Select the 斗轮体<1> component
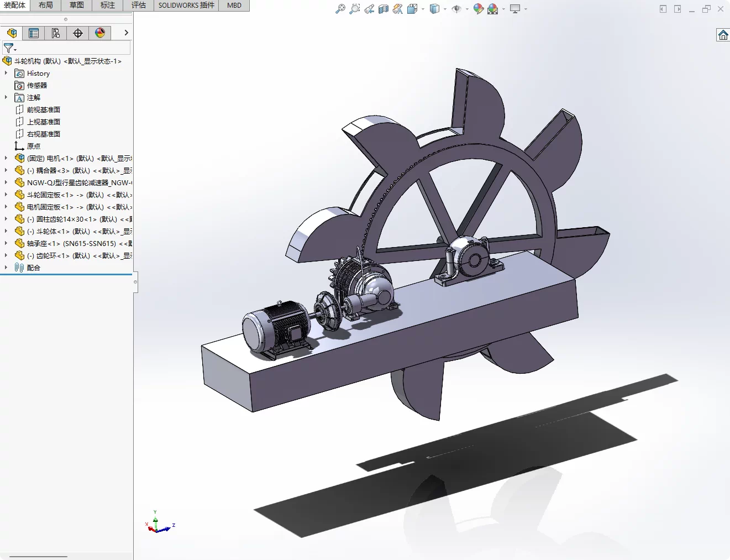Viewport: 730px width, 560px height. (73, 232)
